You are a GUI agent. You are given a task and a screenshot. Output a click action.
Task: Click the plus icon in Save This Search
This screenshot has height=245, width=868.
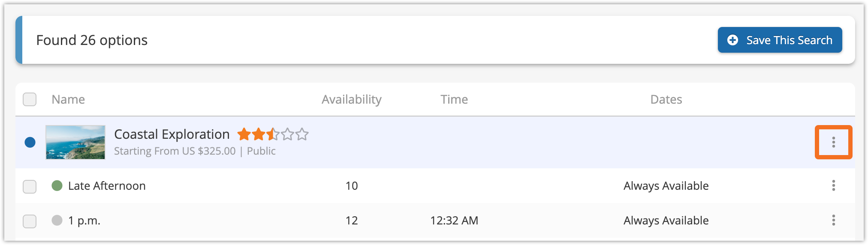(733, 40)
